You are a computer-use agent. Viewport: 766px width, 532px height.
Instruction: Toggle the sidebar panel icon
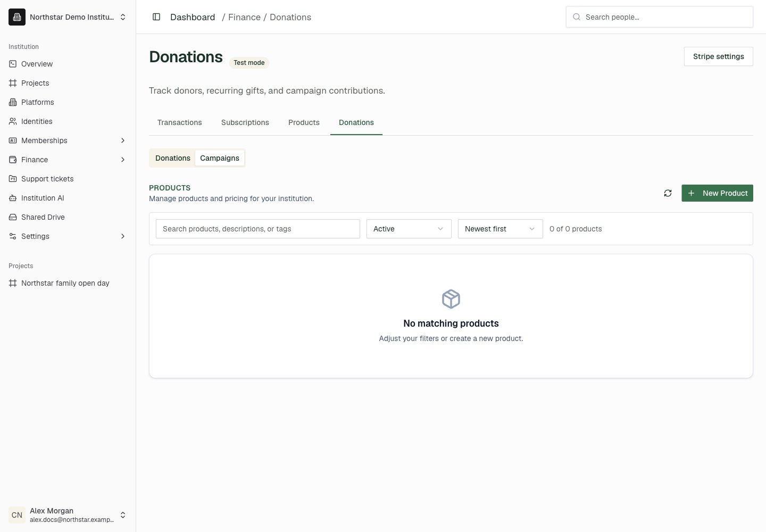pyautogui.click(x=156, y=17)
